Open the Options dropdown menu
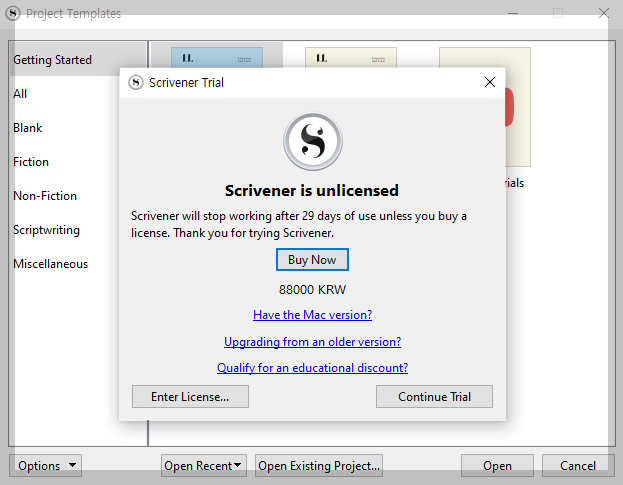 45,466
